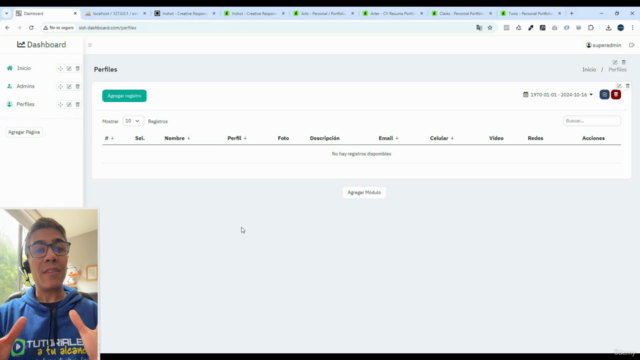Open browser downloads icon

[x=608, y=28]
